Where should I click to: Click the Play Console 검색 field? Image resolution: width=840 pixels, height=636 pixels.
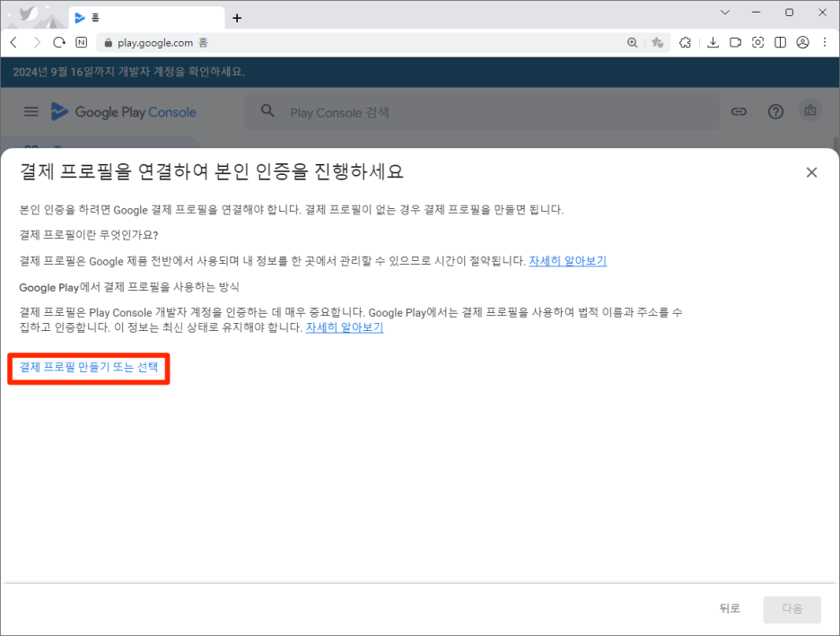pyautogui.click(x=482, y=112)
